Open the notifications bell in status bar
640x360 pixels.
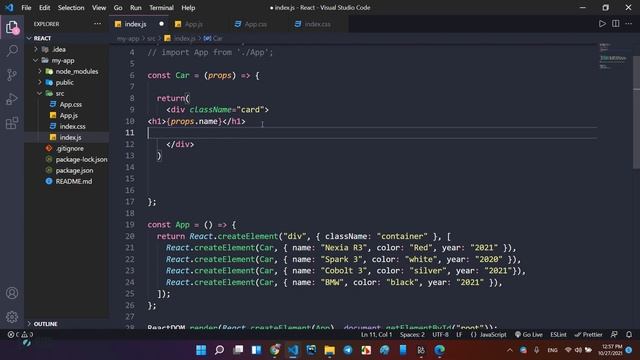point(629,335)
